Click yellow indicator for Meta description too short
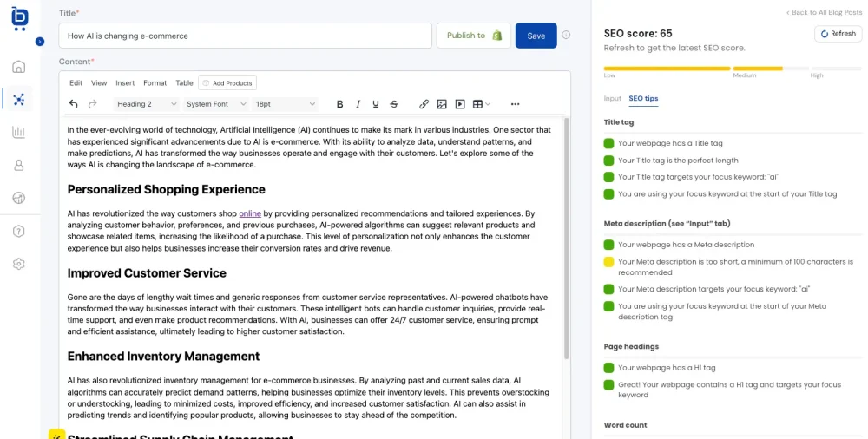This screenshot has height=439, width=868. click(609, 262)
